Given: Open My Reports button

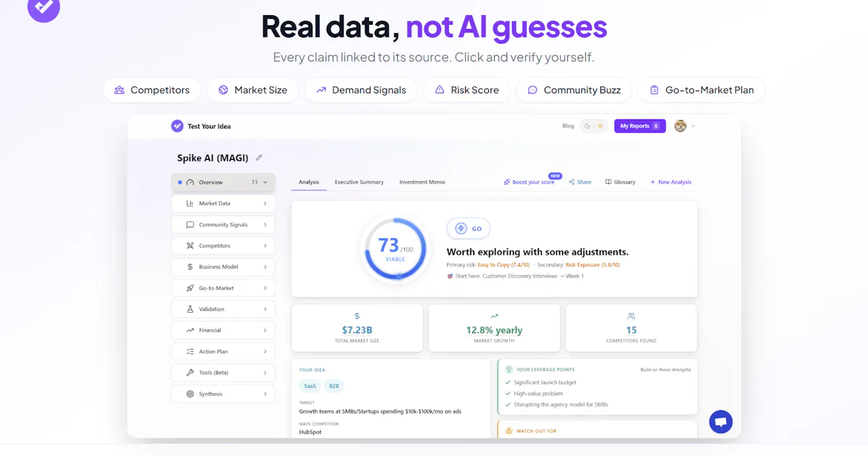Looking at the screenshot, I should [640, 126].
